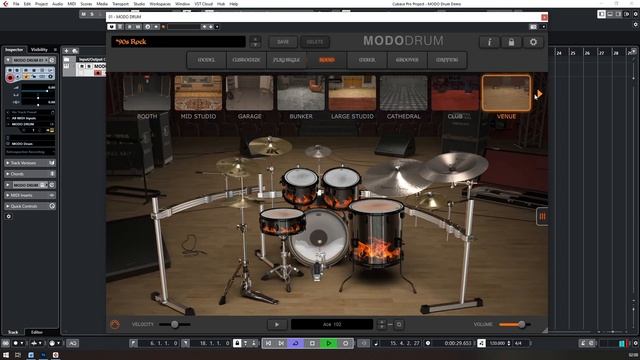Step through grooves using the arrows
Image resolution: width=640 pixels, height=360 pixels.
pos(382,324)
